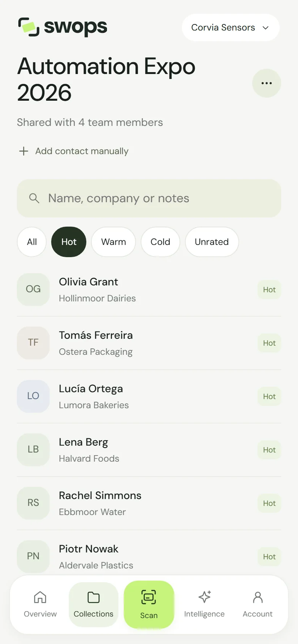Select the All filter tab
The image size is (298, 644).
[x=32, y=242]
